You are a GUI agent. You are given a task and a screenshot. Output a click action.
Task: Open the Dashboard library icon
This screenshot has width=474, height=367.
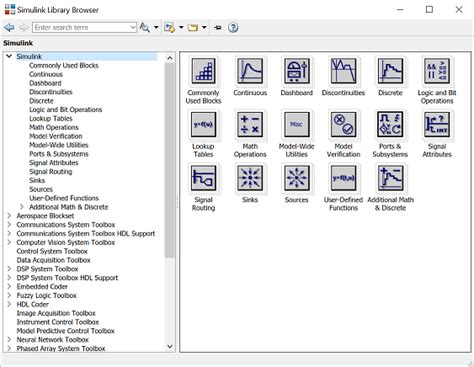tap(297, 71)
